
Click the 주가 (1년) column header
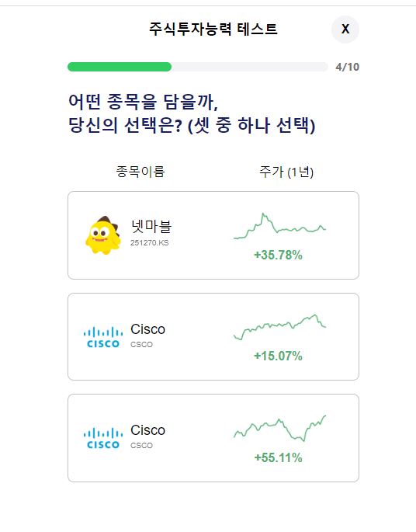click(x=286, y=172)
